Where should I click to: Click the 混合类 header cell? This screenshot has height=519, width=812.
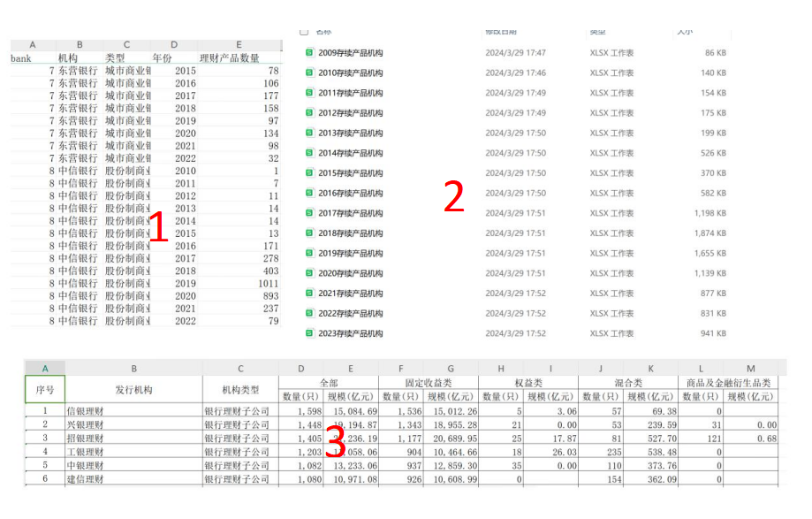pyautogui.click(x=628, y=383)
